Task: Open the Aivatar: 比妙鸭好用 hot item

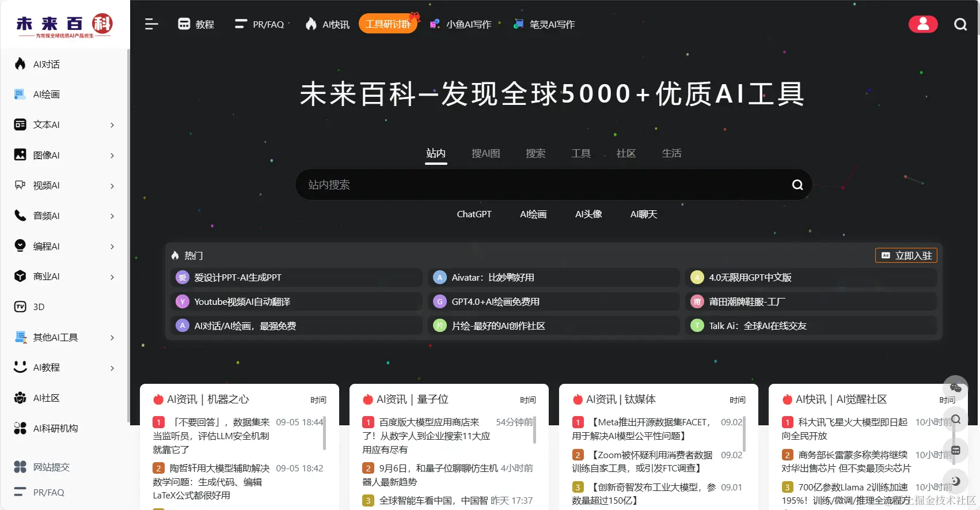Action: (554, 278)
